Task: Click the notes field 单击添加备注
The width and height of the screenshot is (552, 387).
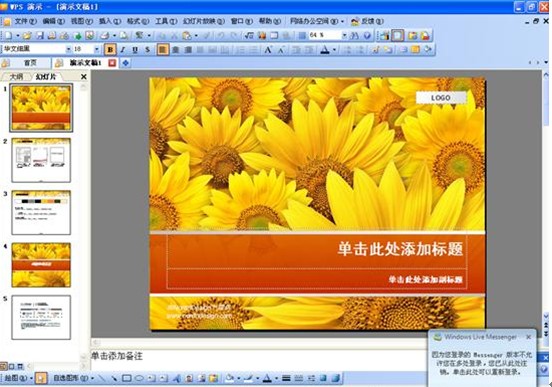Action: 117,356
